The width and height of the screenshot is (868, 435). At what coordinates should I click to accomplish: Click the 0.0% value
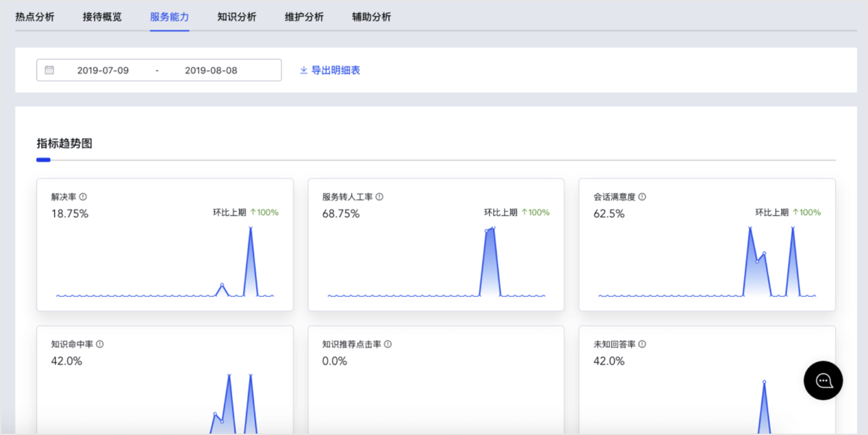click(335, 361)
